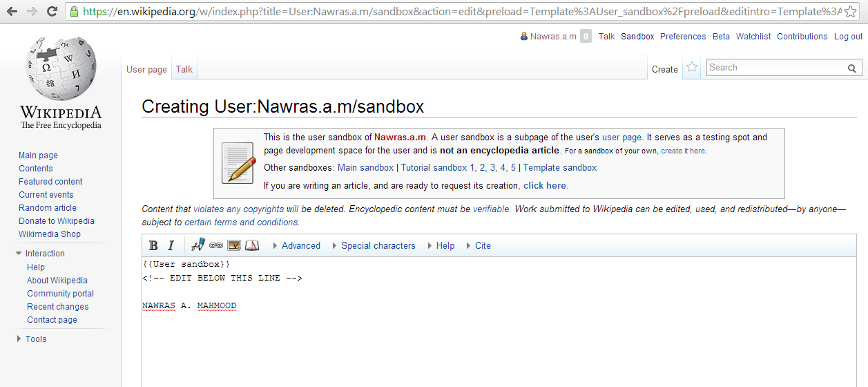Open Preferences
868x387 pixels.
683,37
